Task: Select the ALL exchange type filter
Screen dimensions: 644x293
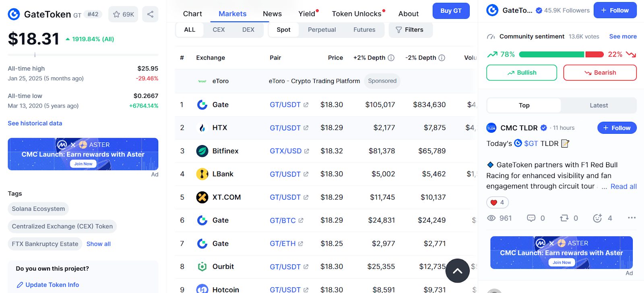Action: 190,30
